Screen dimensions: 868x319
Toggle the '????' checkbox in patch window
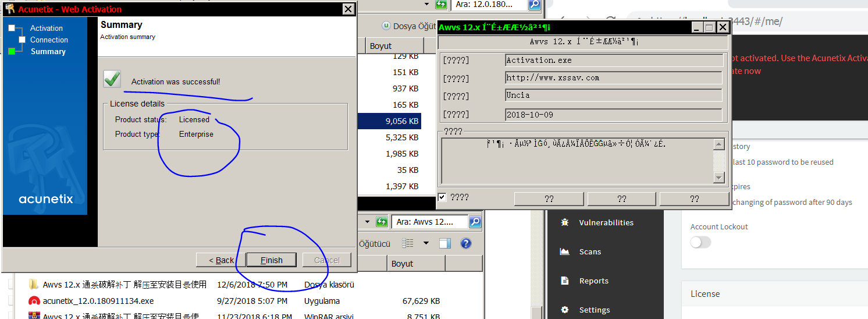point(442,197)
